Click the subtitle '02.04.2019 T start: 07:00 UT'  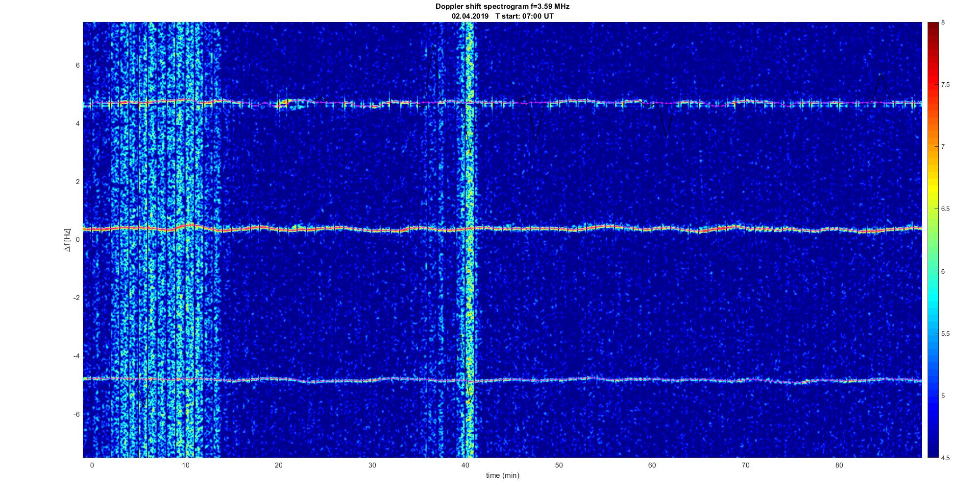502,16
